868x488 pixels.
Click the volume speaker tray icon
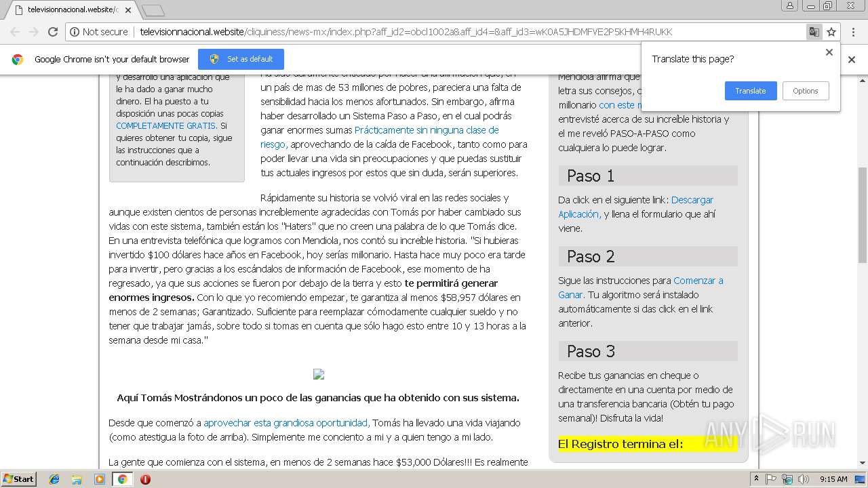804,479
